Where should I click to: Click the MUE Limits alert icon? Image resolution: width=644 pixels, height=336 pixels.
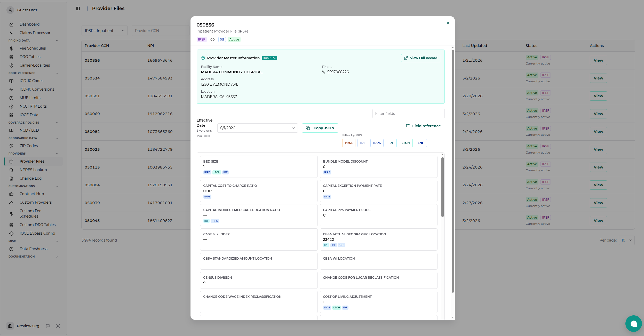(11, 98)
